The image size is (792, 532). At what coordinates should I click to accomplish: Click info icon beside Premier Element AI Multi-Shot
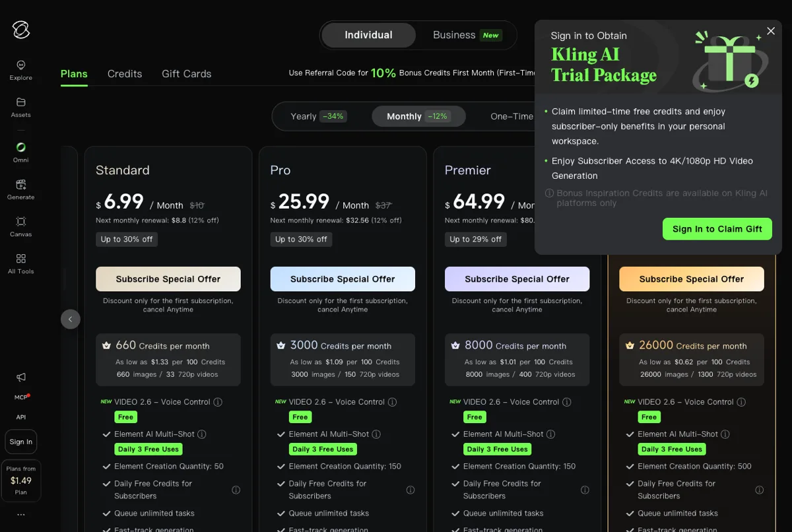click(x=551, y=434)
